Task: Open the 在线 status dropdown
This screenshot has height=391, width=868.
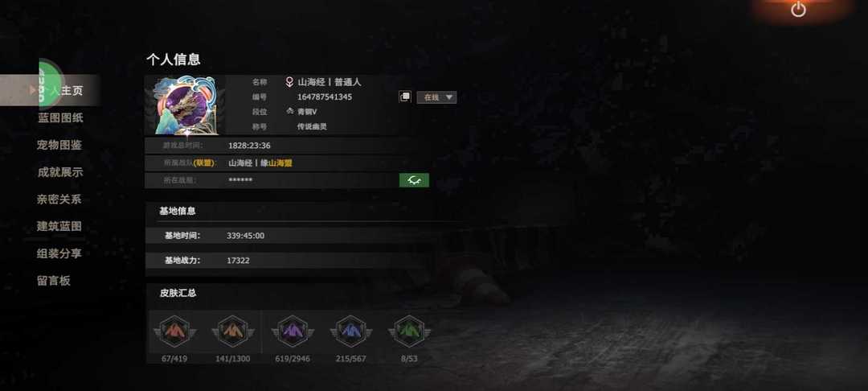Action: tap(436, 97)
